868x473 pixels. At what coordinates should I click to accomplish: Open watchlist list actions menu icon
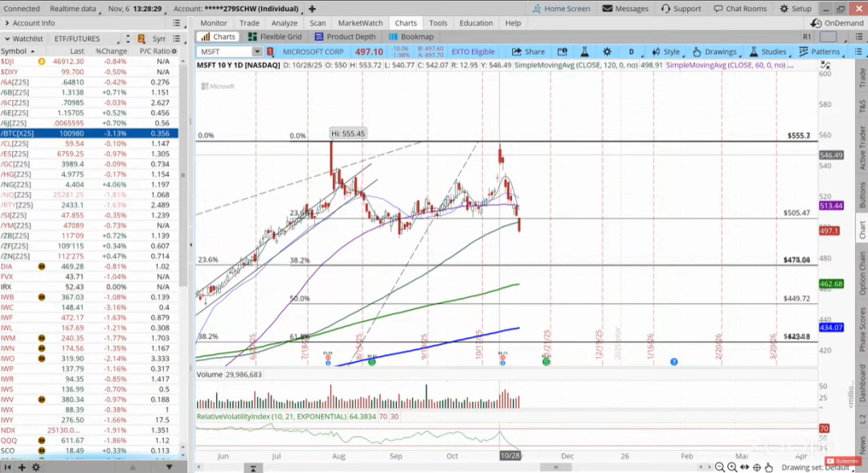point(176,39)
